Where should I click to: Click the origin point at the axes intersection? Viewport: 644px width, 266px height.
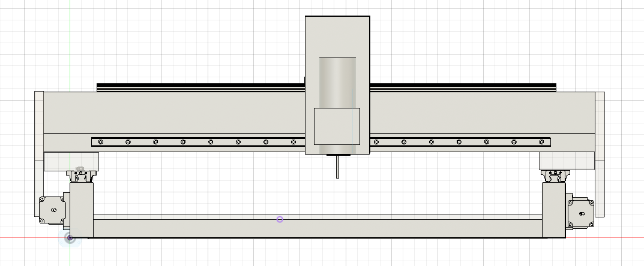(70, 238)
